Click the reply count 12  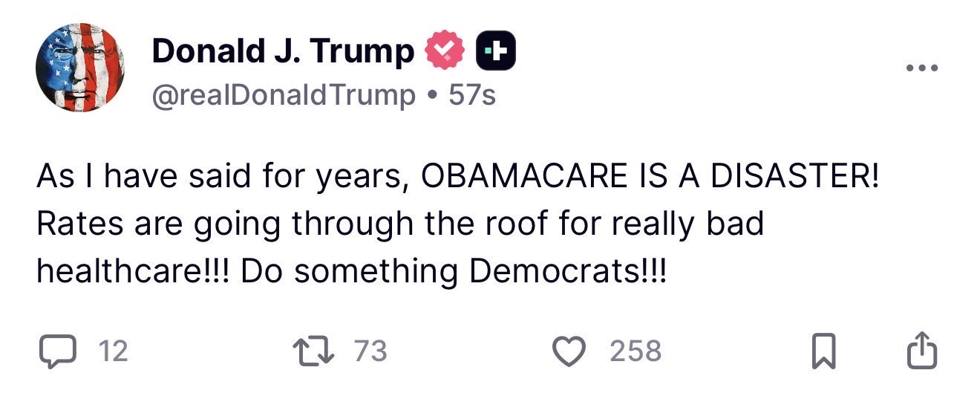click(114, 351)
